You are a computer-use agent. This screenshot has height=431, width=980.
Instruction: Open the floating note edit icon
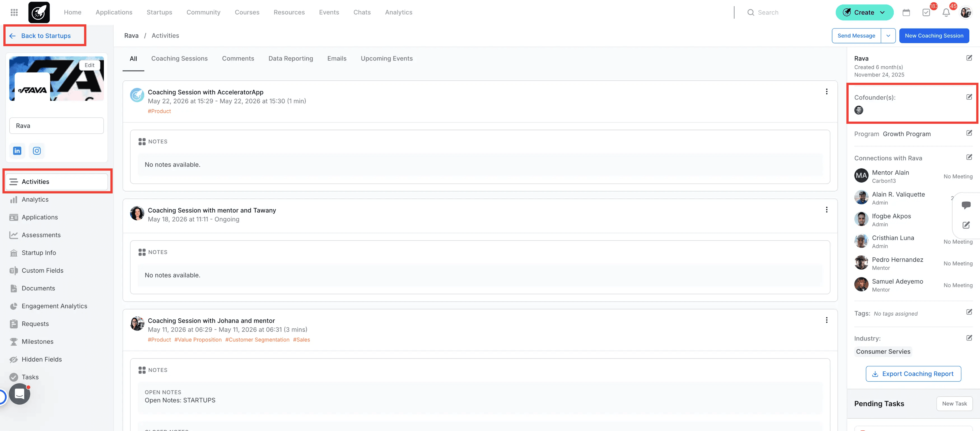click(x=966, y=225)
